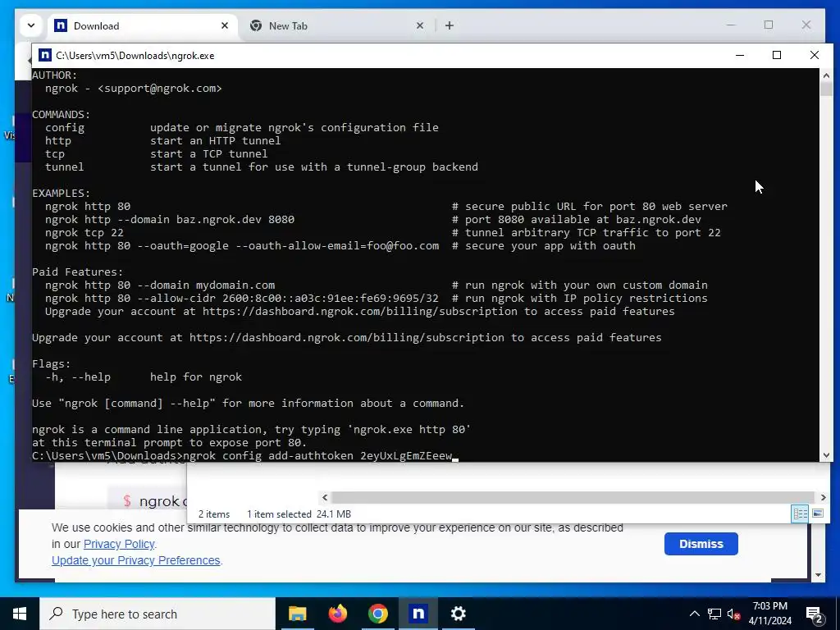Viewport: 840px width, 630px height.
Task: Minimize the ngrok.exe console window
Action: click(x=740, y=55)
